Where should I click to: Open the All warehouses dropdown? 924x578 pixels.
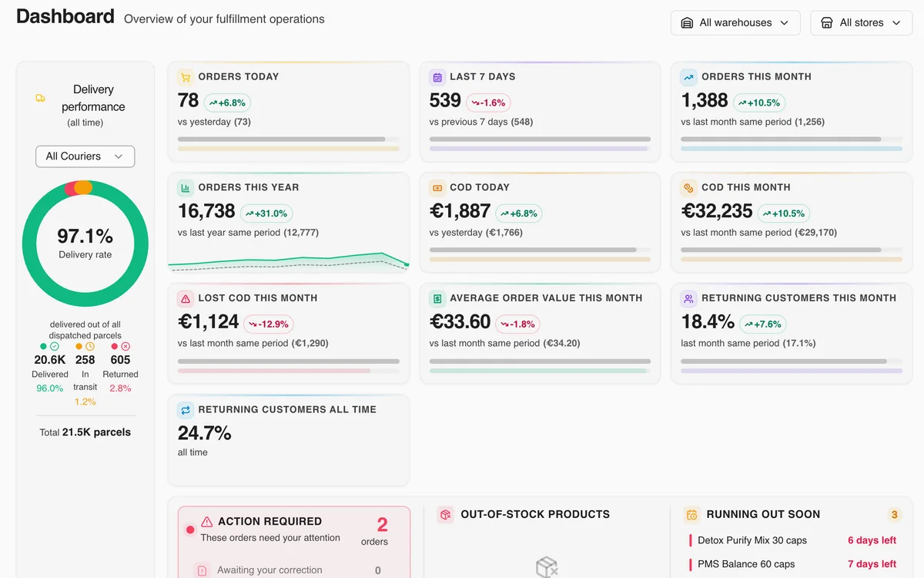735,23
